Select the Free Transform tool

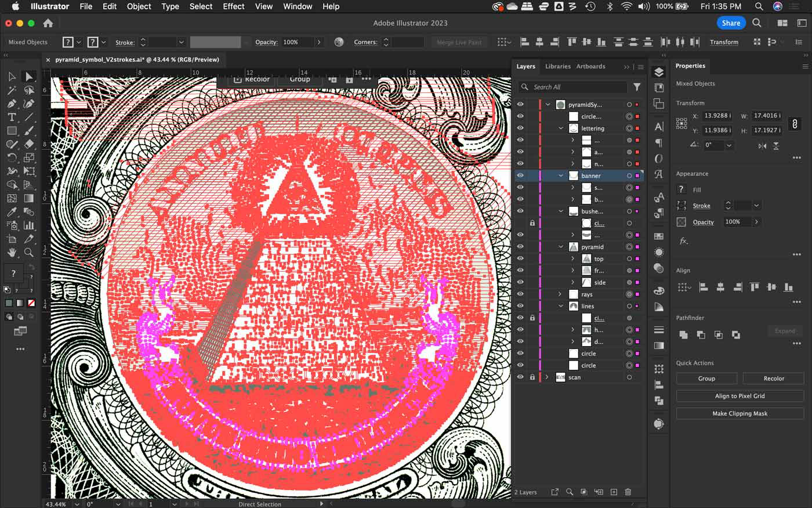tap(29, 171)
